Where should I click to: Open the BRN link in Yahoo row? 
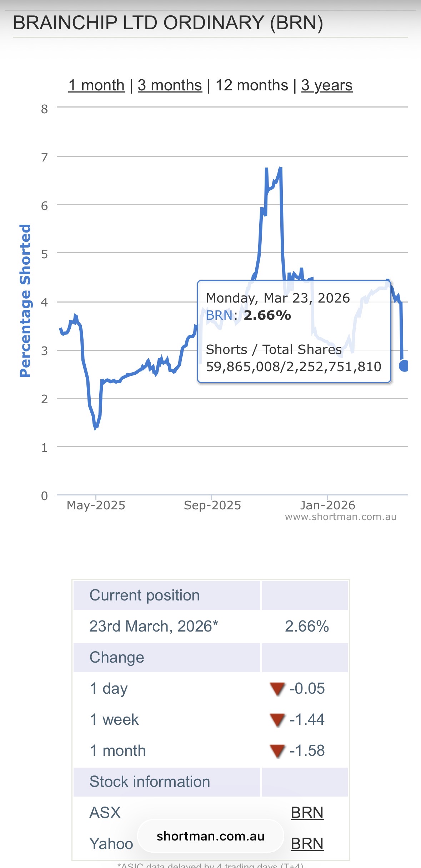click(x=307, y=844)
